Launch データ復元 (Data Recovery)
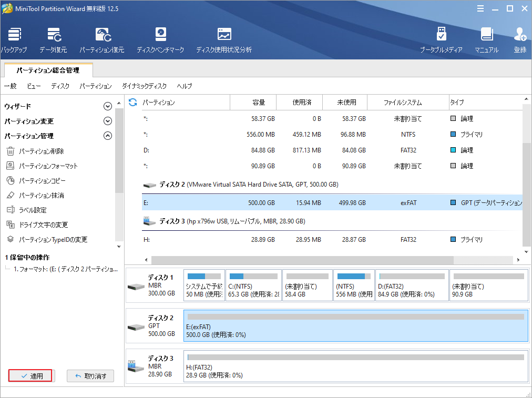The image size is (532, 398). coord(53,40)
